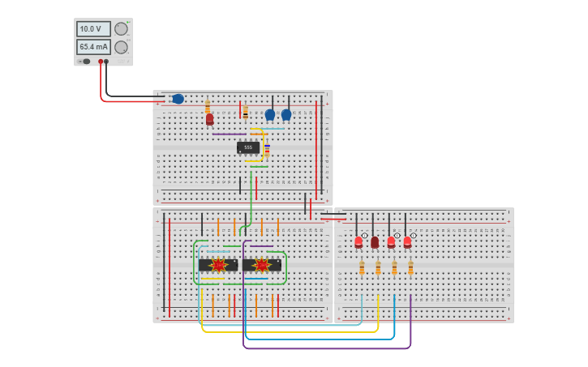Click the left of the two blue capacitors near the 555
The width and height of the screenshot is (588, 367).
coord(270,114)
